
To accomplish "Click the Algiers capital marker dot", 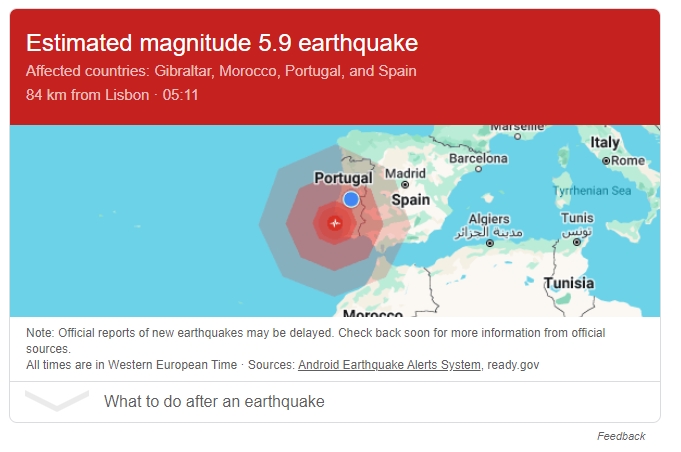I will [489, 243].
